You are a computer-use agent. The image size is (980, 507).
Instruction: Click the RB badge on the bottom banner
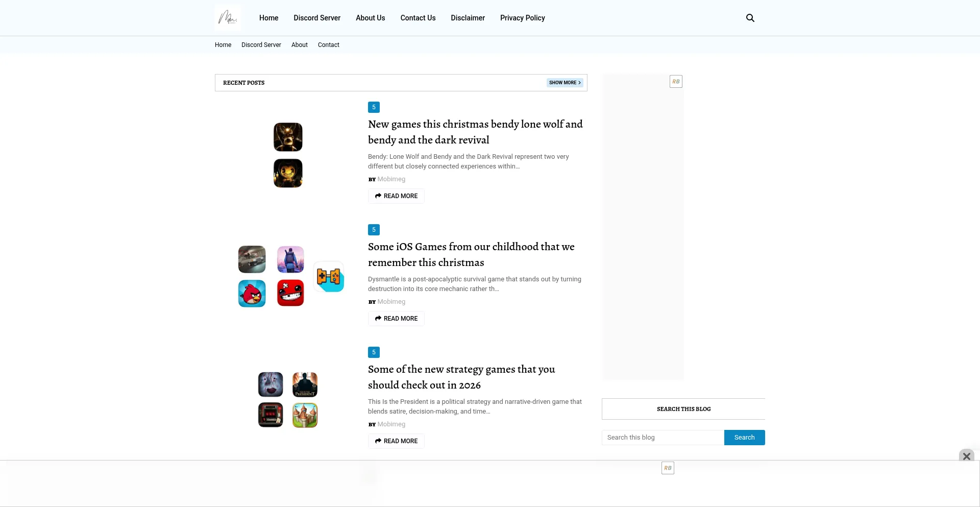(668, 468)
